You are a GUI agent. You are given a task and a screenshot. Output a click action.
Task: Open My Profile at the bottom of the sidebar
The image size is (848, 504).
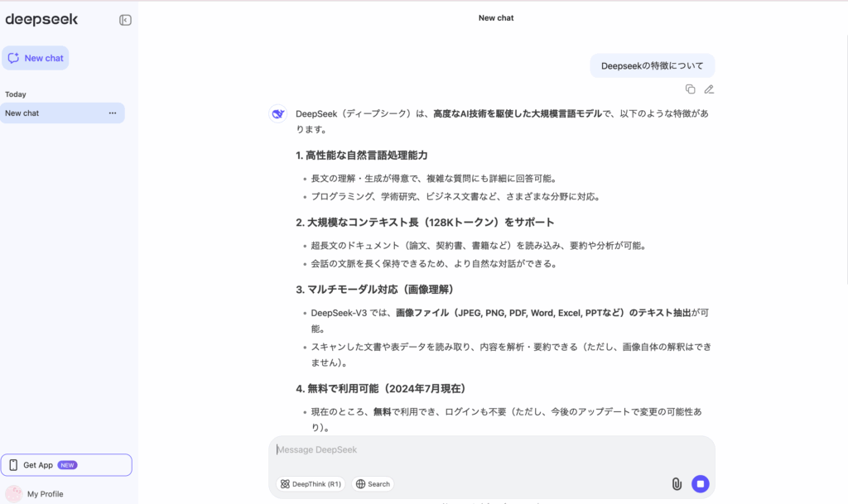tap(46, 494)
